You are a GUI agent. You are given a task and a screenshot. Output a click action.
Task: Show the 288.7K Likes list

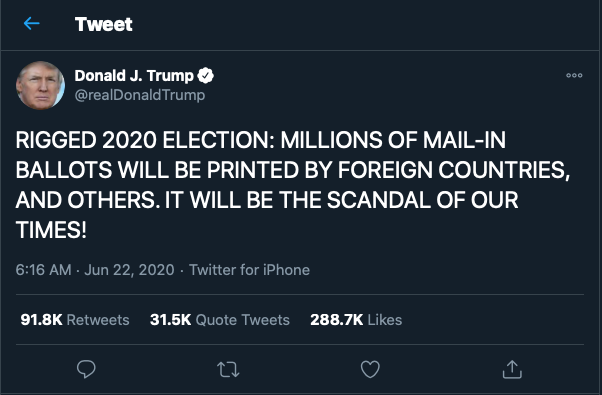356,320
